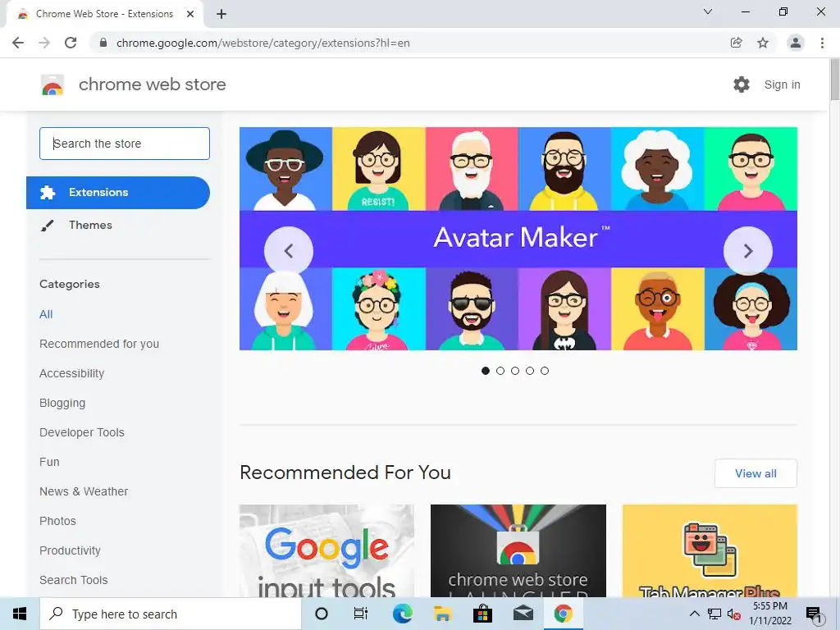Open network status tray icon
The width and height of the screenshot is (840, 630).
pos(714,614)
